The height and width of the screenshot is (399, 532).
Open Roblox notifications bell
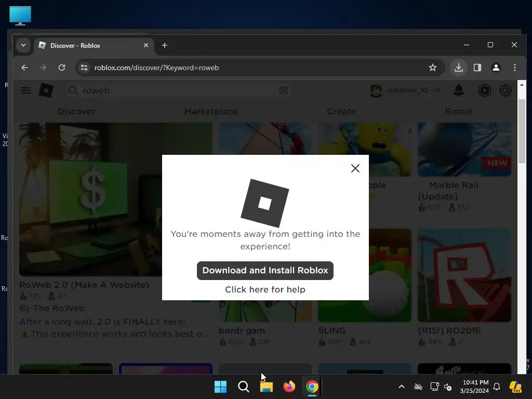tap(459, 90)
